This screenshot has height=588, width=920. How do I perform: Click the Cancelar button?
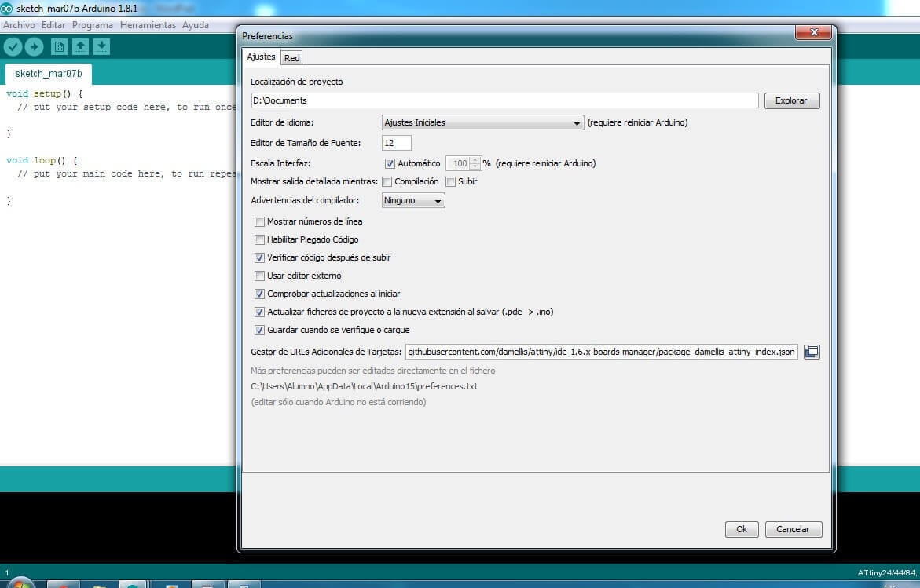794,529
